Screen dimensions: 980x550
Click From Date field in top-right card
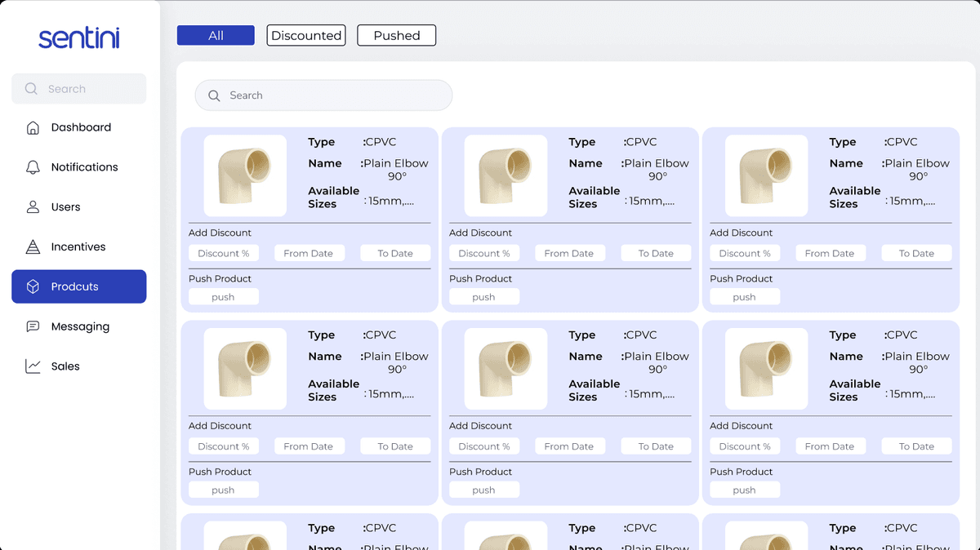pos(830,253)
